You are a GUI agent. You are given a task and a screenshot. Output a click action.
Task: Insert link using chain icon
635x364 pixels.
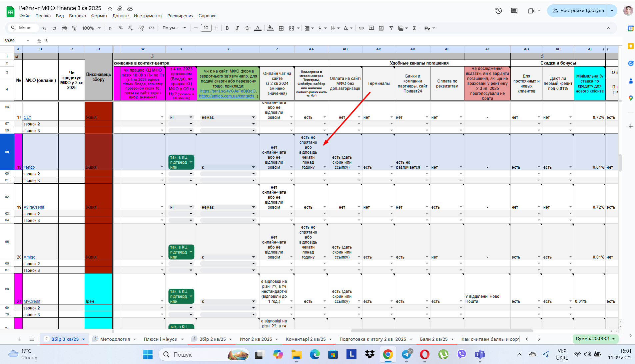(x=361, y=28)
